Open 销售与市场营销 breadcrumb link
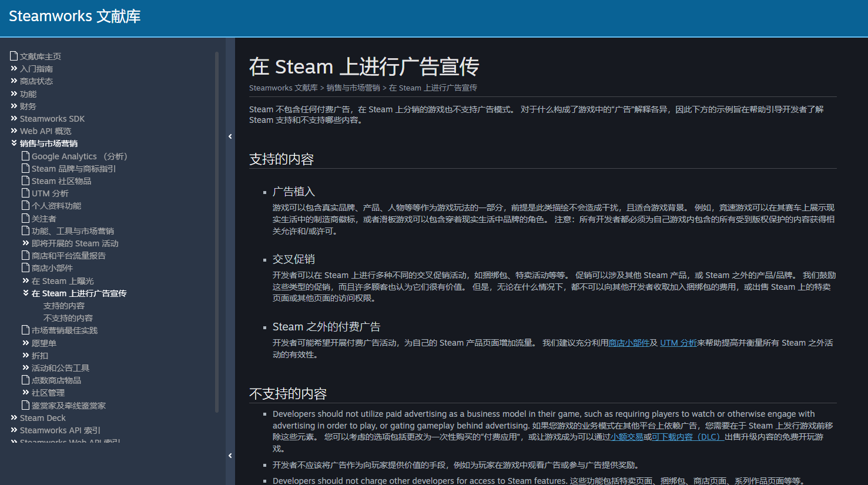 353,88
